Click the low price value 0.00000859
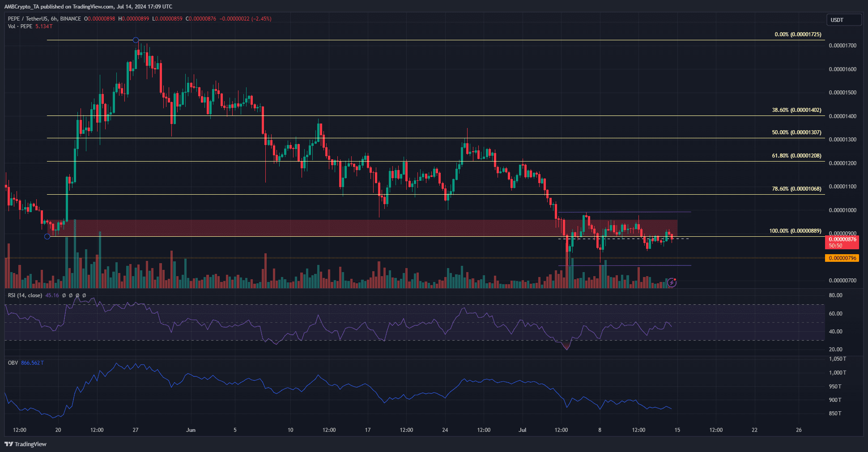 click(169, 19)
